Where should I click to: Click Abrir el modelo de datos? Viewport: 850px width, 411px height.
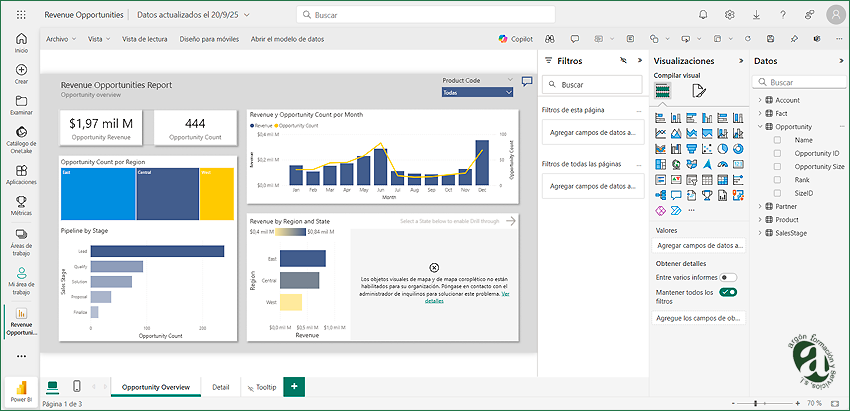click(x=287, y=39)
